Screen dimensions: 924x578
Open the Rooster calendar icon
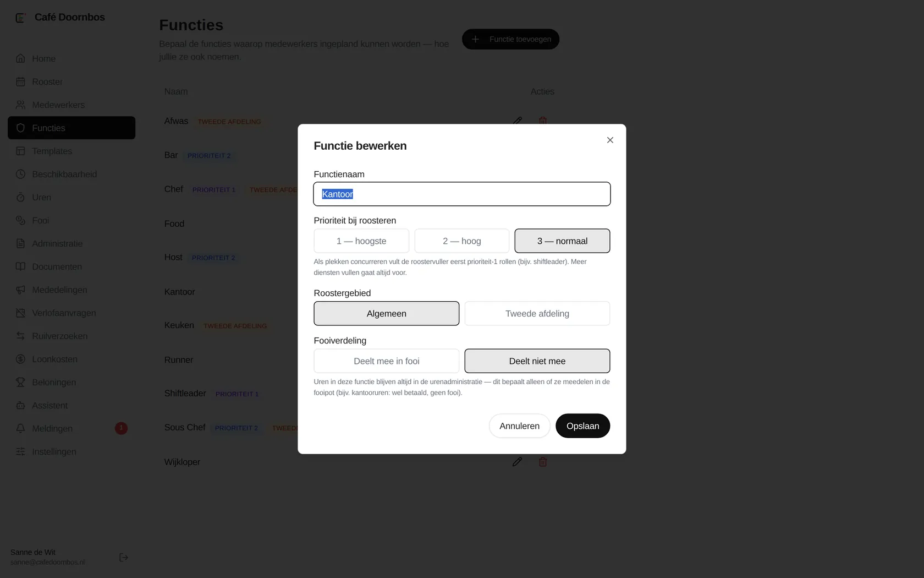tap(20, 81)
